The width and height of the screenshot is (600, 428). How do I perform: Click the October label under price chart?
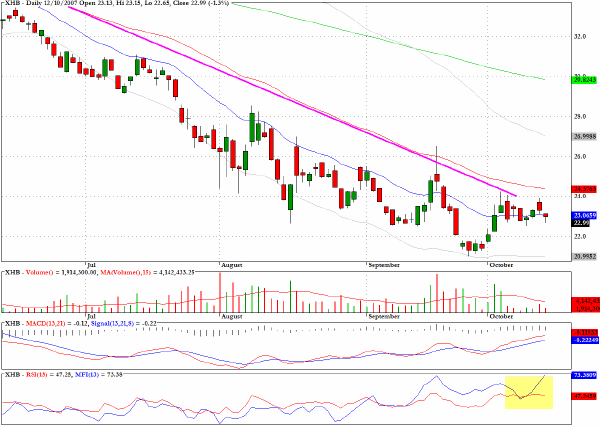pos(501,265)
